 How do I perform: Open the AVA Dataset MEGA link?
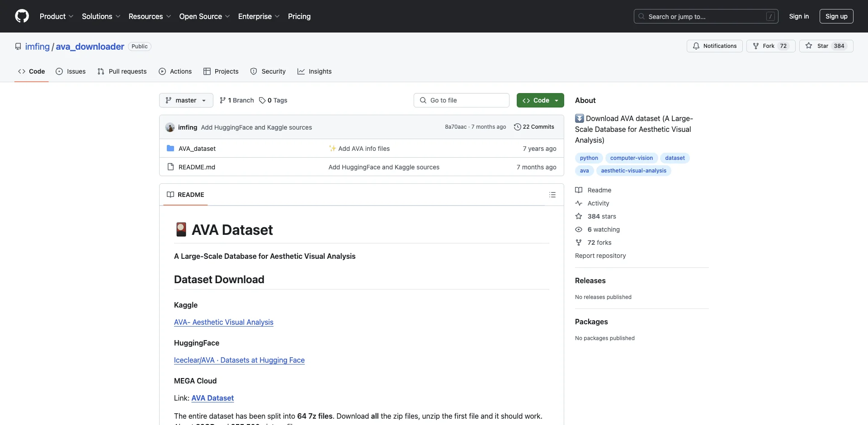coord(212,398)
